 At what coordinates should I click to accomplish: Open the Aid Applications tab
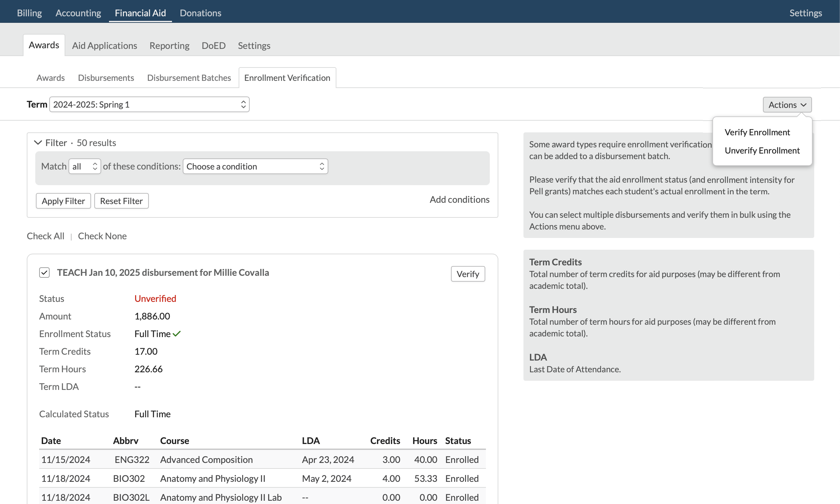tap(104, 46)
